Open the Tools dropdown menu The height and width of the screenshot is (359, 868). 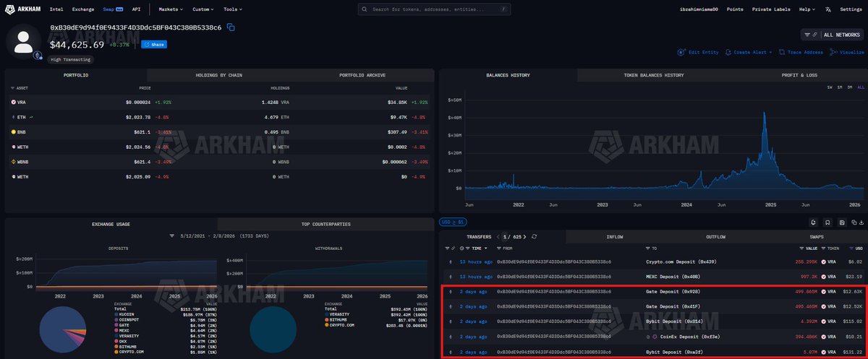(233, 9)
